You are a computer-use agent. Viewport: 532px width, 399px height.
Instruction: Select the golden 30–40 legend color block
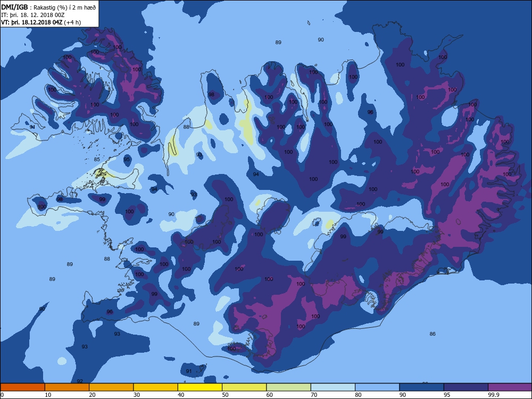156,387
